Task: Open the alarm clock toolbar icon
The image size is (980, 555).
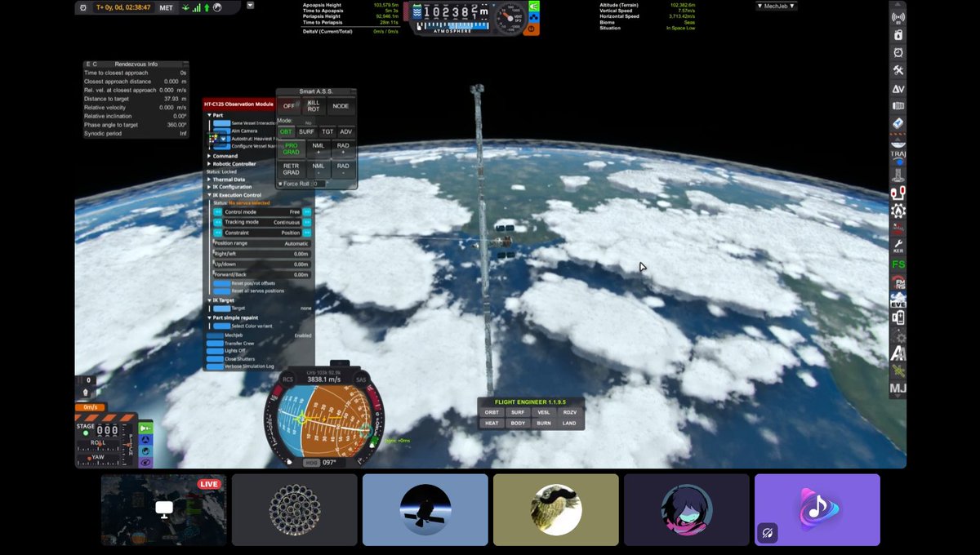Action: [x=898, y=52]
